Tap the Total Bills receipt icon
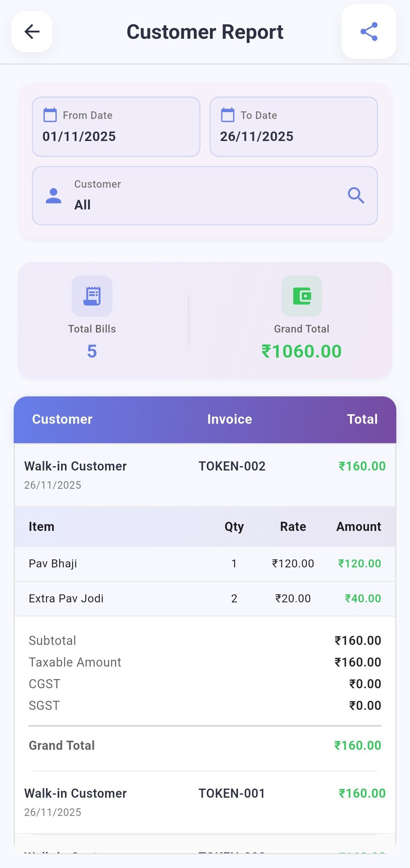Viewport: 410px width, 868px height. click(x=92, y=296)
